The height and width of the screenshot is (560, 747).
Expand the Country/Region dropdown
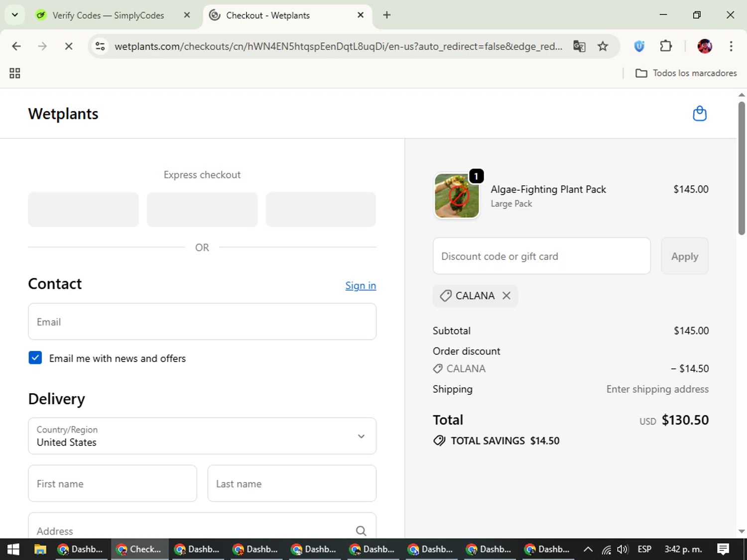[x=202, y=436]
